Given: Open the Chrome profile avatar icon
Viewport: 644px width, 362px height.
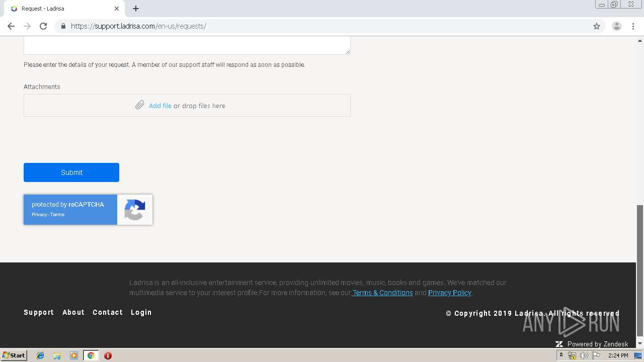Looking at the screenshot, I should point(616,26).
